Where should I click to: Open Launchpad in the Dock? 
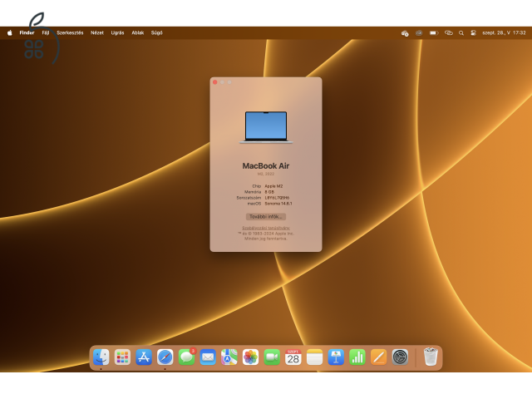122,357
